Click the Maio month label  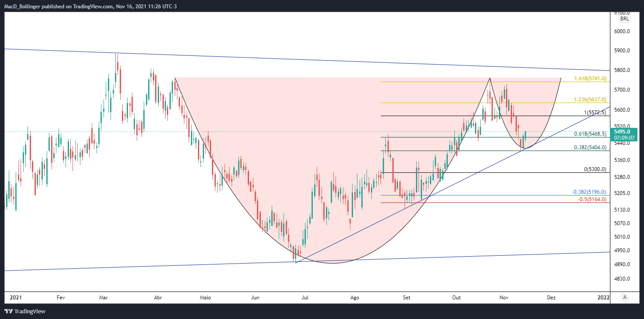tap(205, 298)
